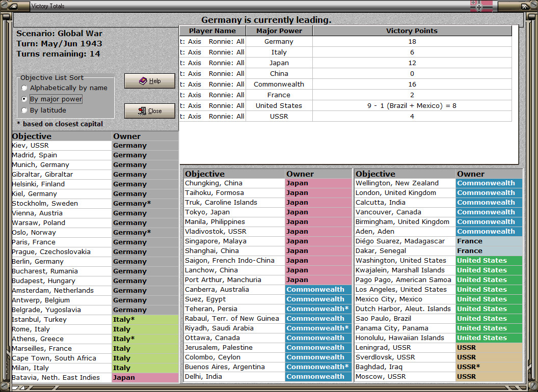Click the Player Name column header

212,31
